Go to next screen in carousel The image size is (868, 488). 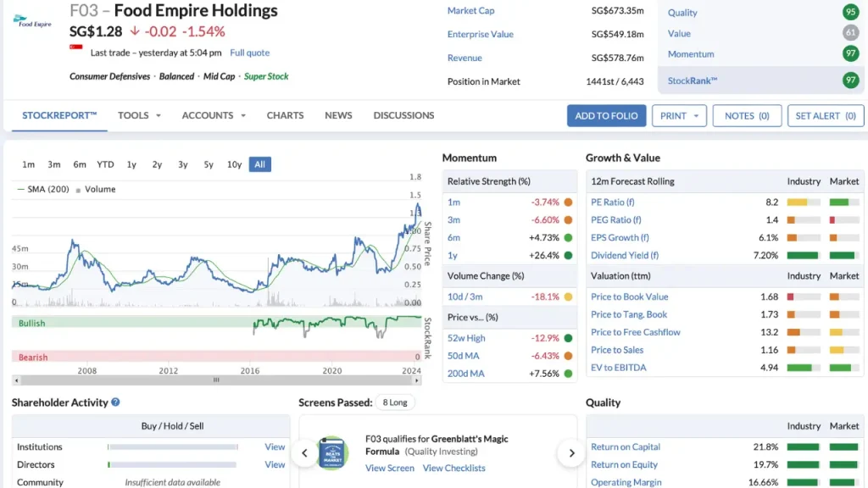click(572, 453)
